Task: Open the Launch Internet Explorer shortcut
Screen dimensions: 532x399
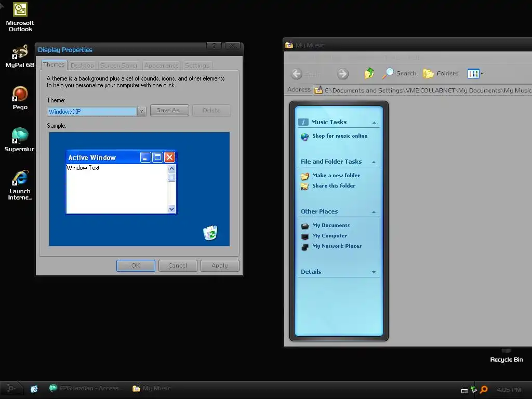Action: coord(20,185)
